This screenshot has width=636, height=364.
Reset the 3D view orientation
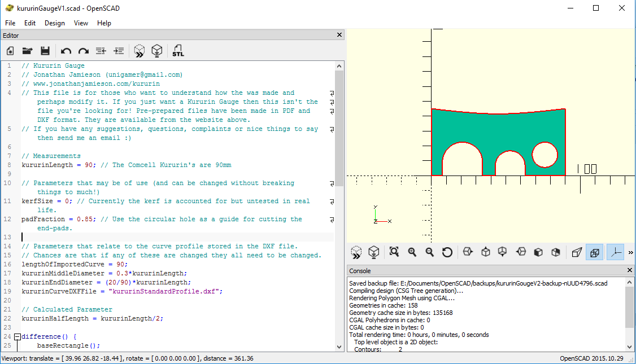(x=447, y=252)
